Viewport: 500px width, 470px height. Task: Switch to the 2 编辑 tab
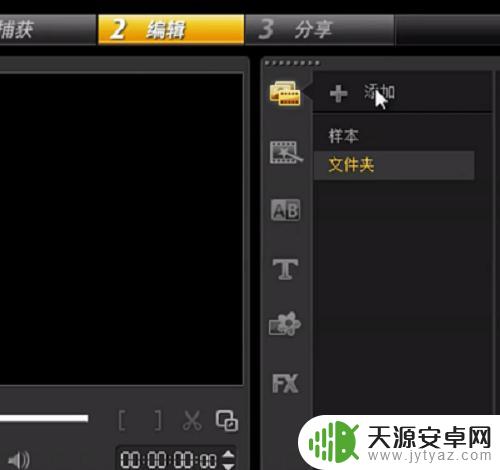[x=171, y=29]
